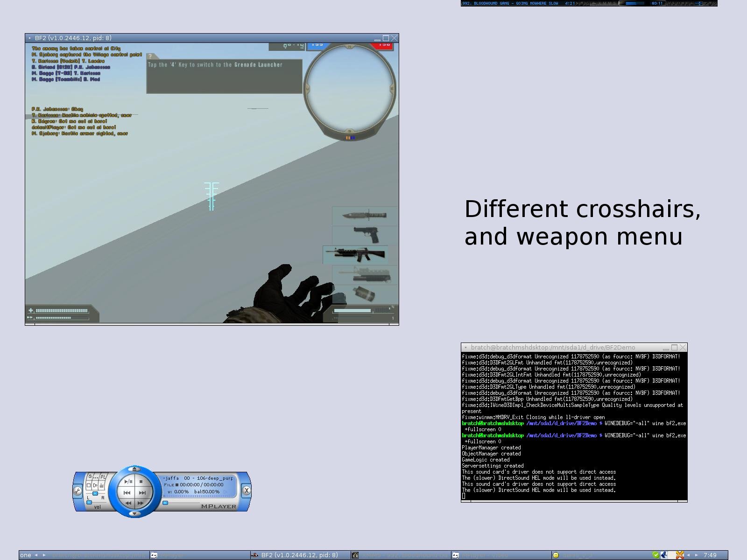The height and width of the screenshot is (560, 747).
Task: Select the hand grenade in BF2 weapon menu
Action: [x=365, y=294]
